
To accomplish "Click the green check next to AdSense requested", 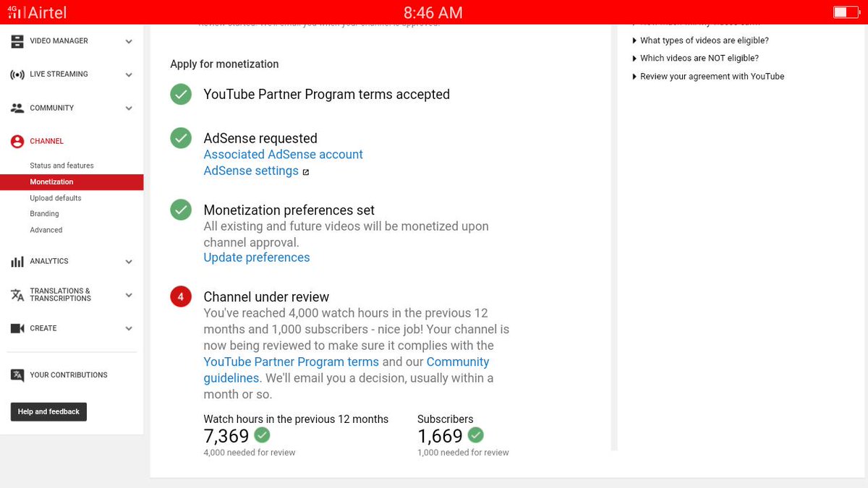I will [x=181, y=138].
